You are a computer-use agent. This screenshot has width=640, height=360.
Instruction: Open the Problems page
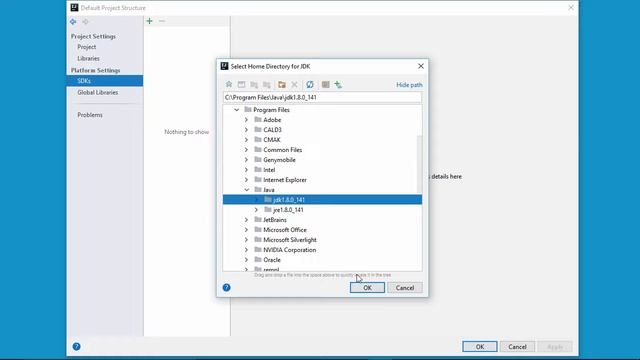tap(90, 115)
